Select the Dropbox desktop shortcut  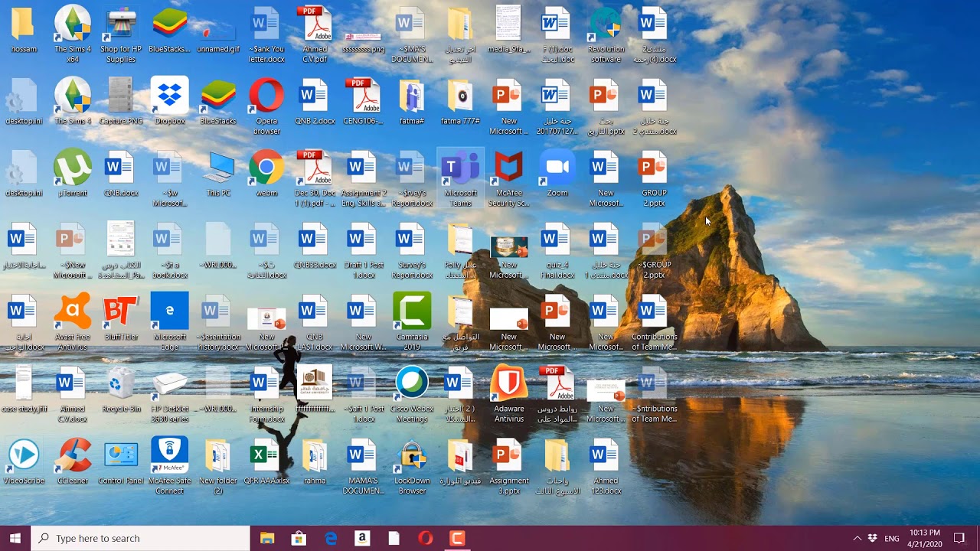[170, 102]
